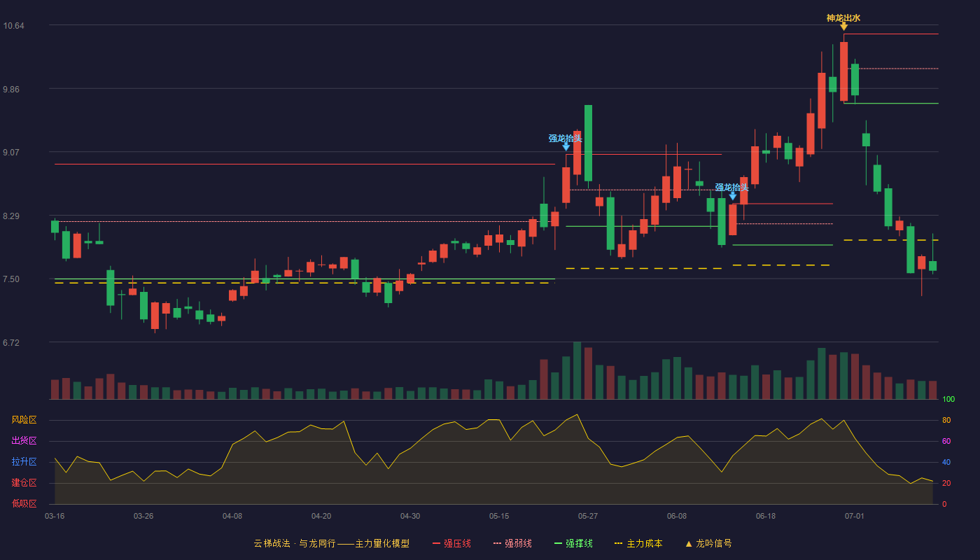Click the 神龙出水 signal arrow marker
The width and height of the screenshot is (980, 560).
843,27
